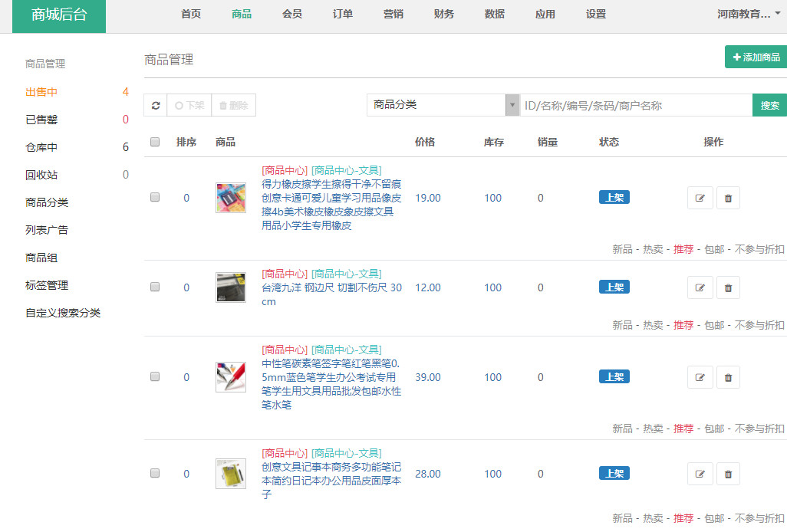Check the box for the 创意文具记事本 row
The image size is (787, 532).
155,473
